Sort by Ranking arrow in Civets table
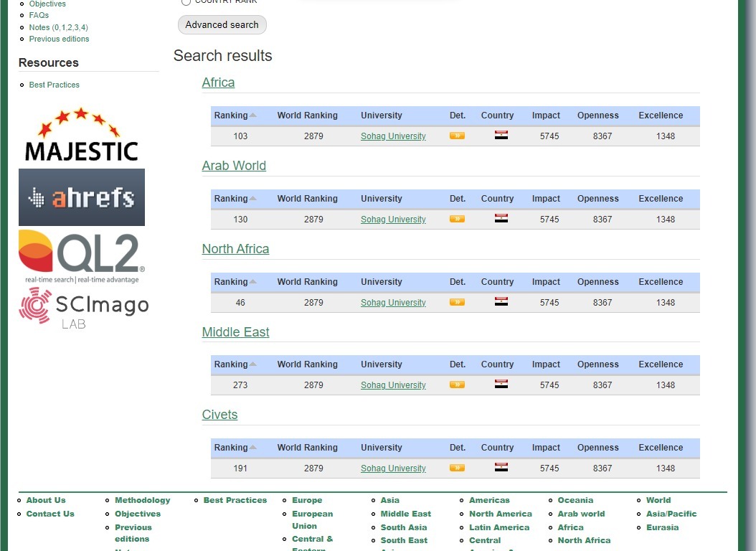This screenshot has height=551, width=756. click(x=253, y=448)
